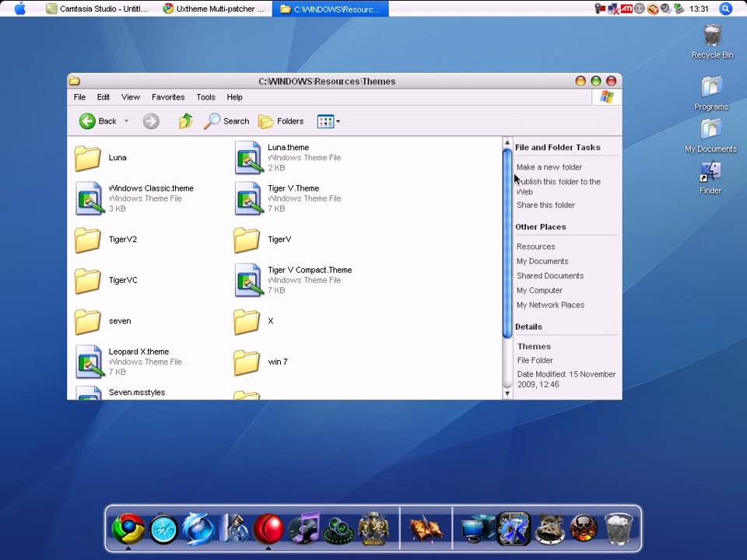This screenshot has width=747, height=560.
Task: Click the 13:31 clock
Action: tap(699, 9)
